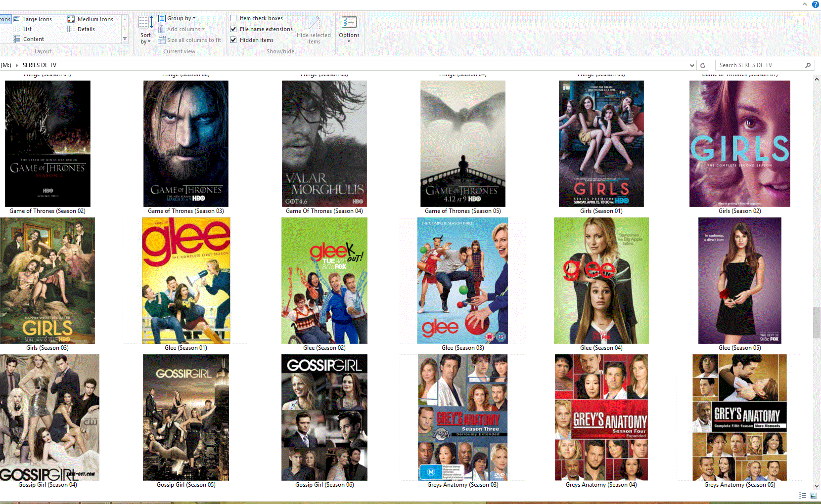Click the "Glee (Season 04)" folder name
Image resolution: width=821 pixels, height=504 pixels.
tap(601, 348)
